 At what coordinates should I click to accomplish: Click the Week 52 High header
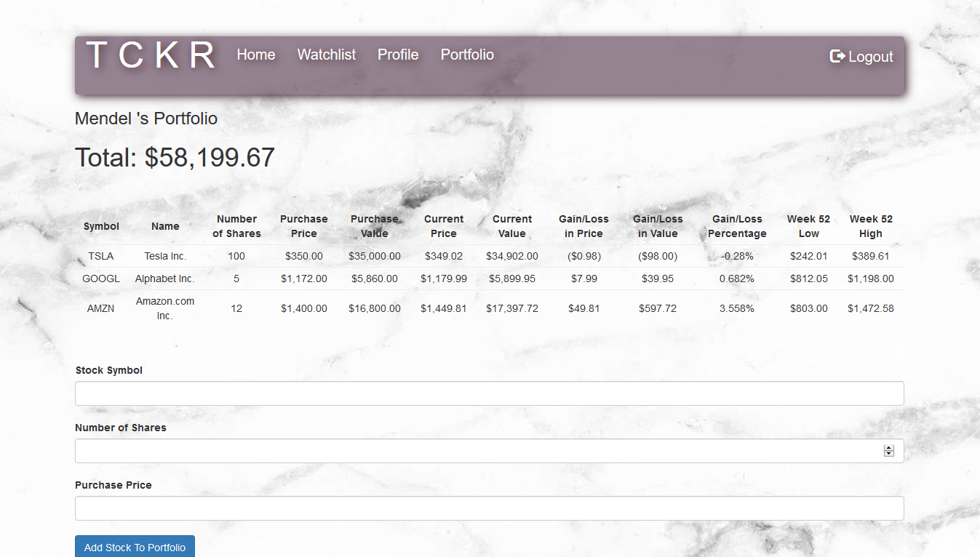[x=871, y=226]
